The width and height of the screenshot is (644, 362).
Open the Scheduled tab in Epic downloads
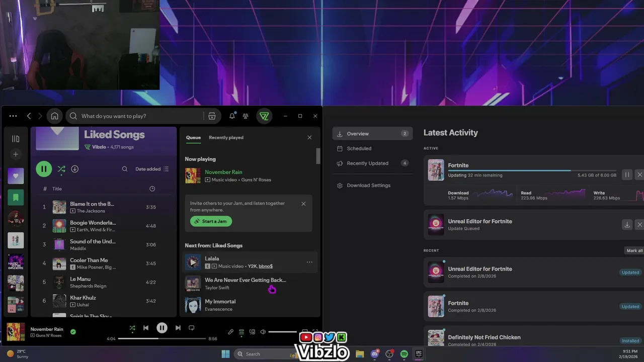[372, 148]
